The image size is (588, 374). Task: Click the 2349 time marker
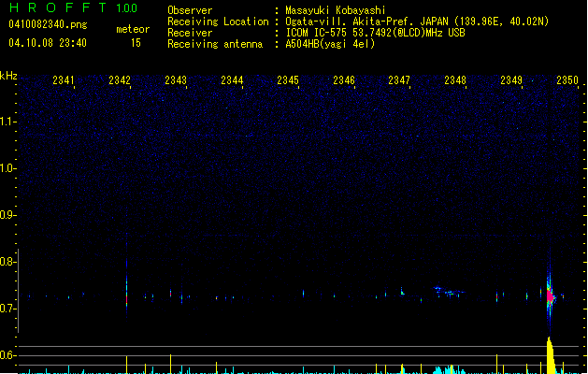coord(511,80)
